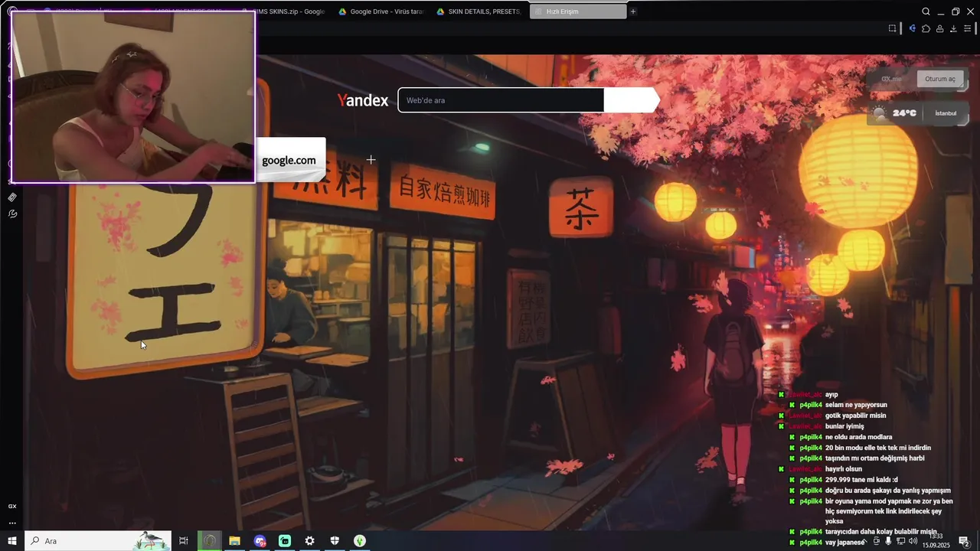Click the speaker volume tray icon

pos(913,541)
